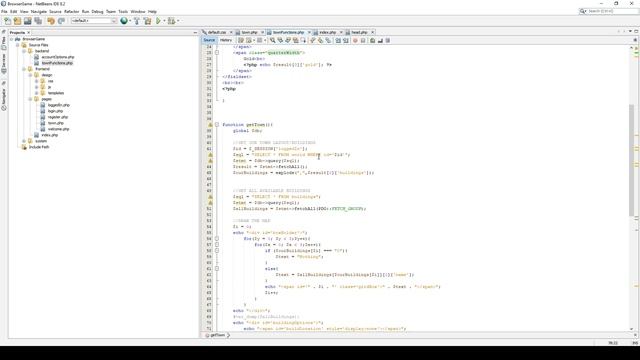
Task: Open the Tools menu
Action: pos(123,11)
